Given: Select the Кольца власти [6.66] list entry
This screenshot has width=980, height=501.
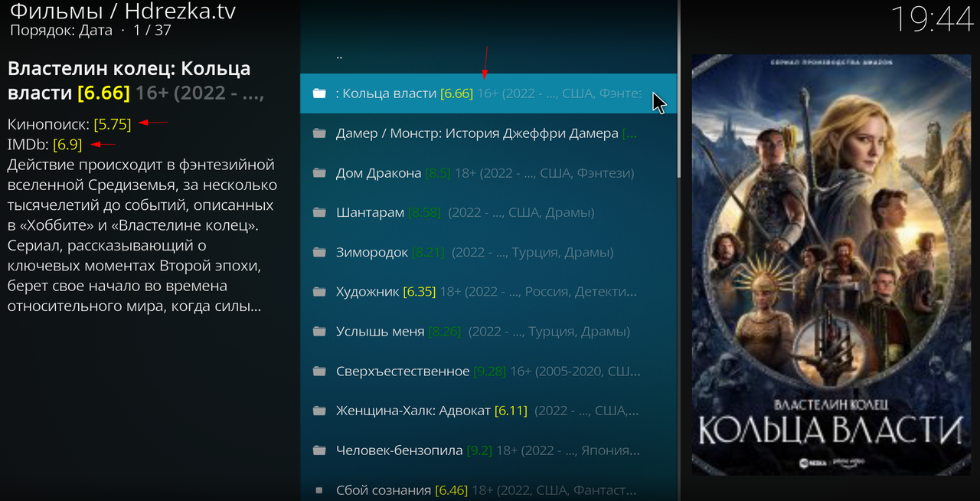Looking at the screenshot, I should pos(488,93).
